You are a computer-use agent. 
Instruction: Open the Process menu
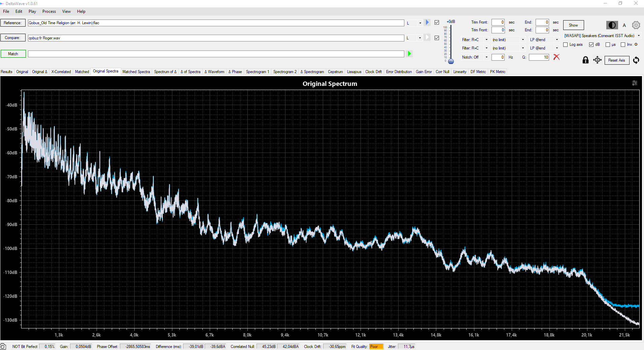pos(49,11)
